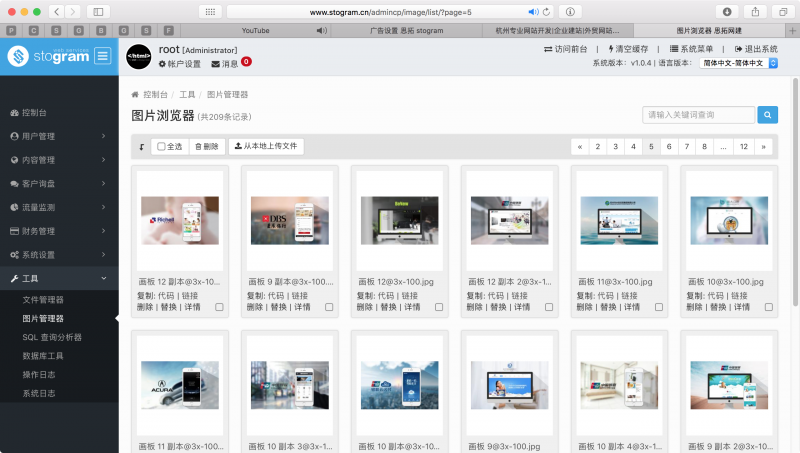This screenshot has height=453, width=800.
Task: Expand the 客户询盘 sidebar menu
Action: (59, 184)
